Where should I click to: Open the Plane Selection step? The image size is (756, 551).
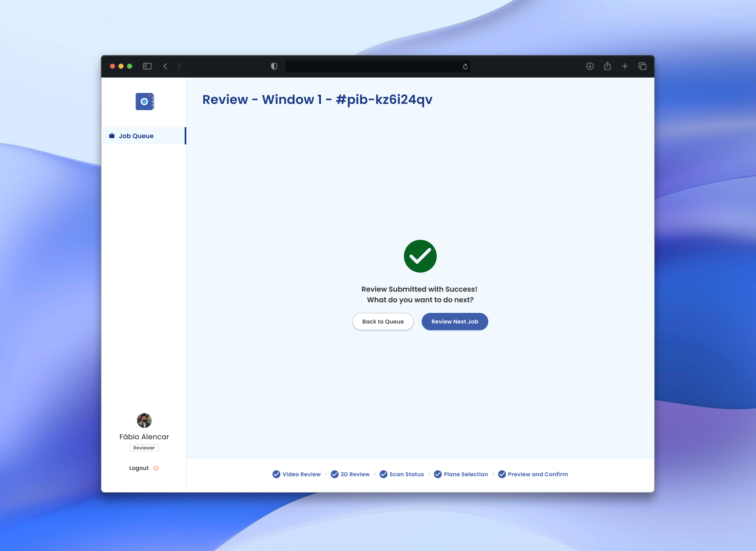click(465, 474)
